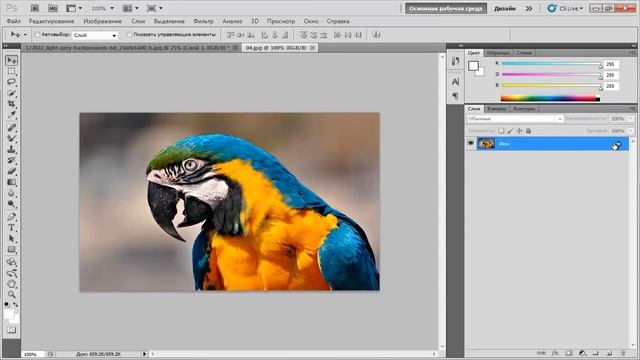Select the 3D Object Rotate tool
The width and height of the screenshot is (640, 360).
(11, 262)
